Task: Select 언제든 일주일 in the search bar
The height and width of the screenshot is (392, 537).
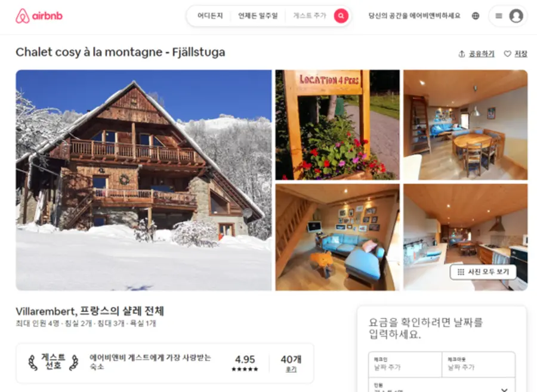Action: pyautogui.click(x=258, y=16)
